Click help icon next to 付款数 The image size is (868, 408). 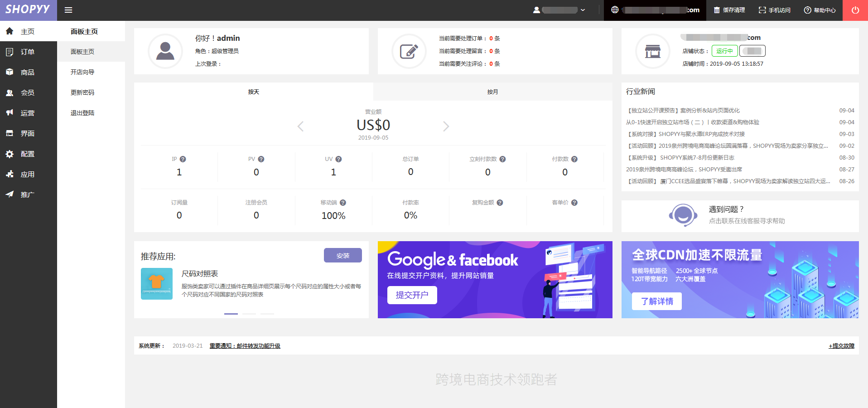click(x=574, y=159)
